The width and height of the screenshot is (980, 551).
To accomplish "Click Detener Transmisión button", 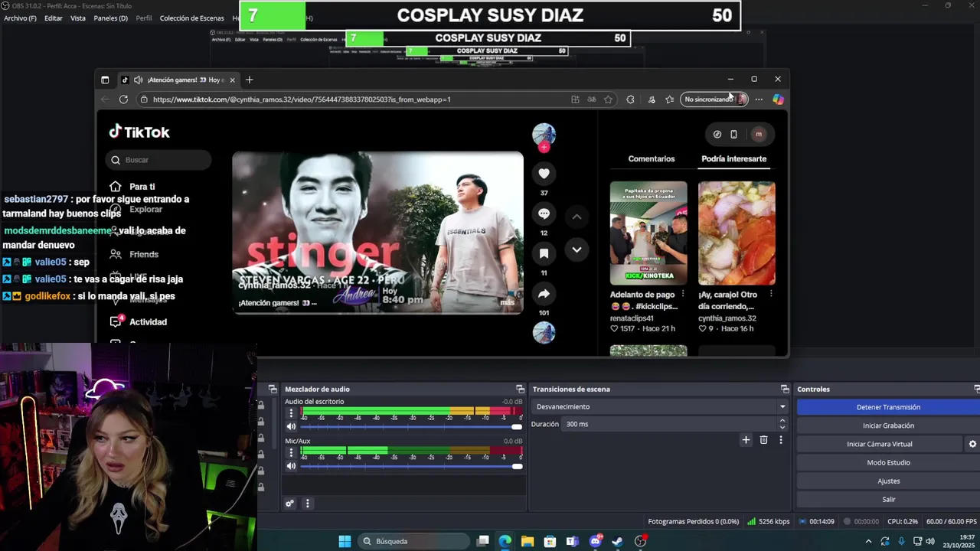I will point(888,407).
